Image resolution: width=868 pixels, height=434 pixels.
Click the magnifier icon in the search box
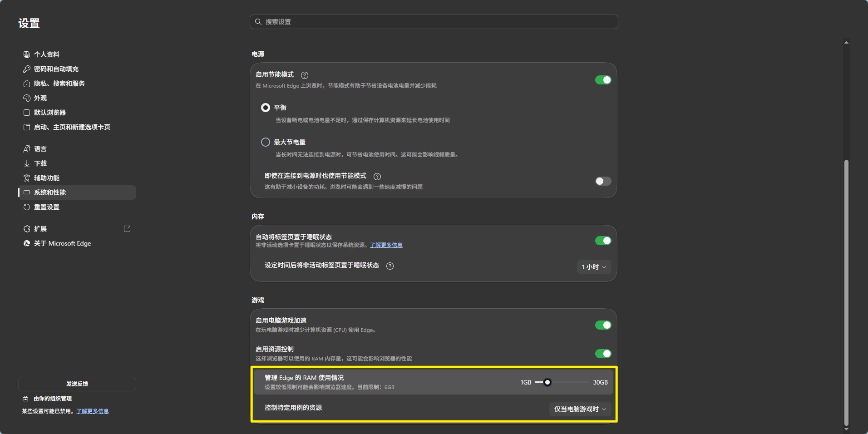tap(258, 22)
